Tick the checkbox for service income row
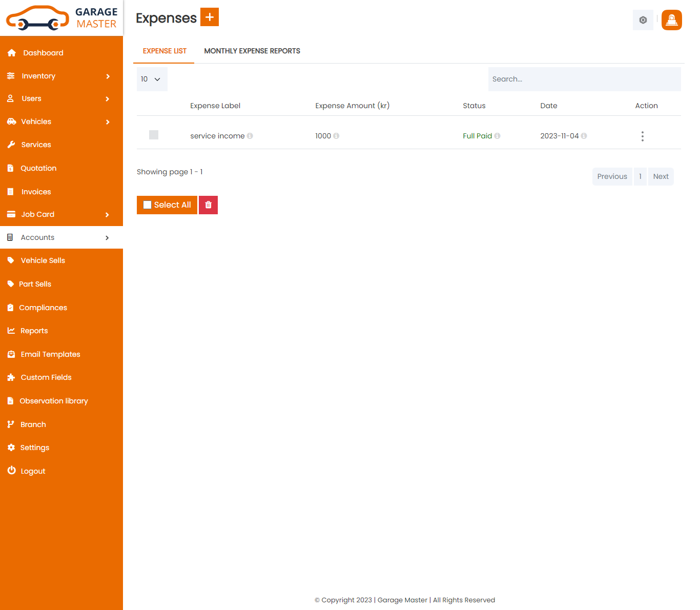Viewport: 700px width, 610px height. [154, 135]
